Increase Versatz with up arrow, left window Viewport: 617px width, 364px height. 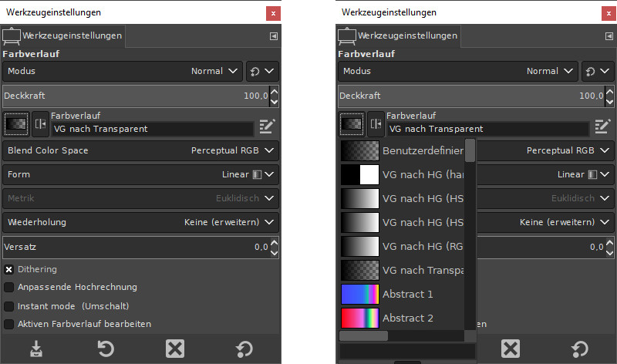275,242
